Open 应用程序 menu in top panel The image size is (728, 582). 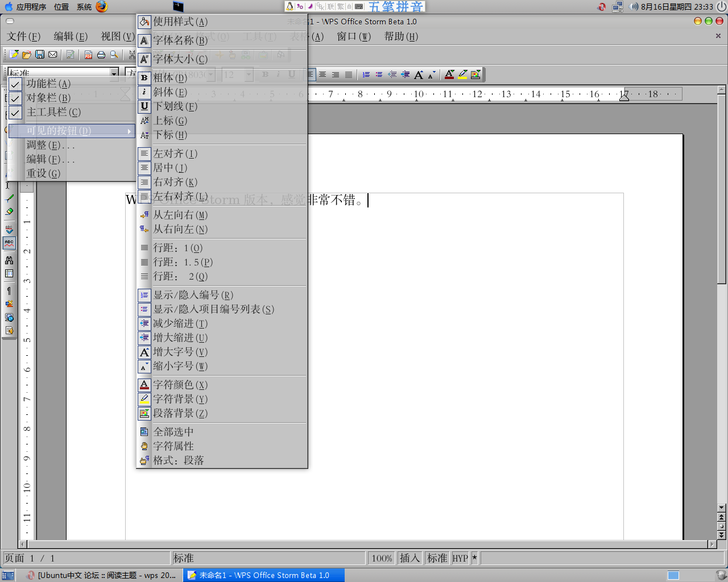click(x=31, y=7)
